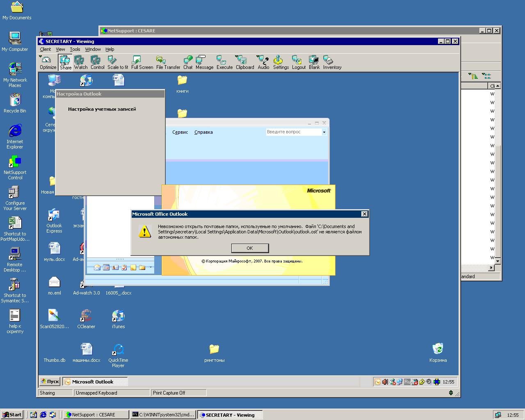Click the Optimize toolbar icon
This screenshot has height=420, width=525.
[48, 62]
